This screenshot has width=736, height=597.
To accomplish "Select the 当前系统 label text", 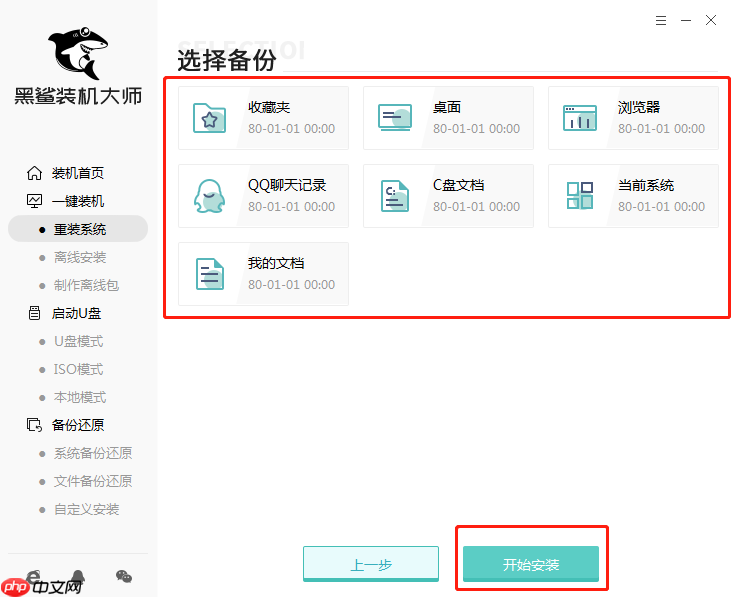I will click(x=646, y=185).
